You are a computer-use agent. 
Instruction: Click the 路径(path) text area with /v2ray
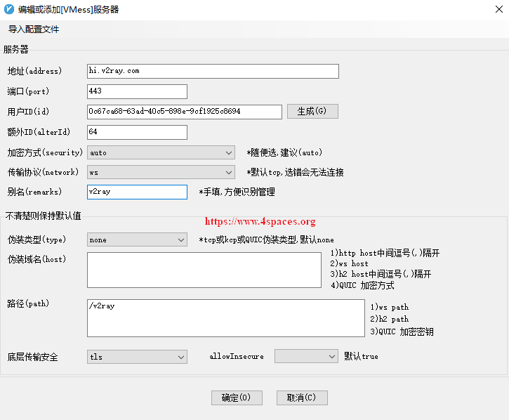(225, 318)
